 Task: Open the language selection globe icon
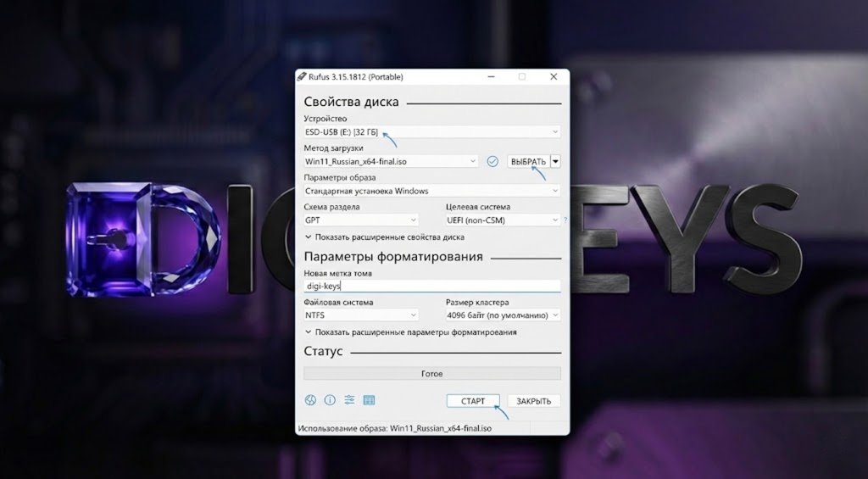[x=310, y=400]
